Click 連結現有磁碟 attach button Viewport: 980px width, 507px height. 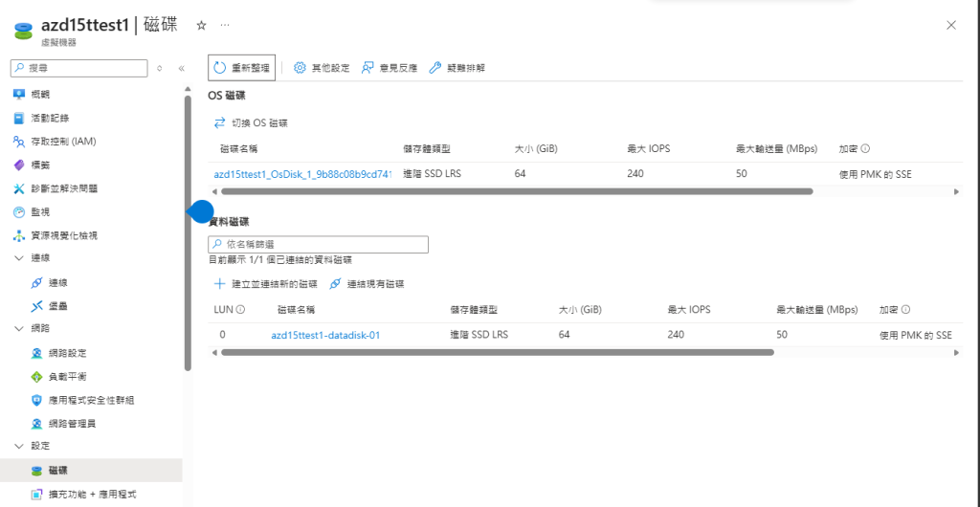pyautogui.click(x=367, y=284)
